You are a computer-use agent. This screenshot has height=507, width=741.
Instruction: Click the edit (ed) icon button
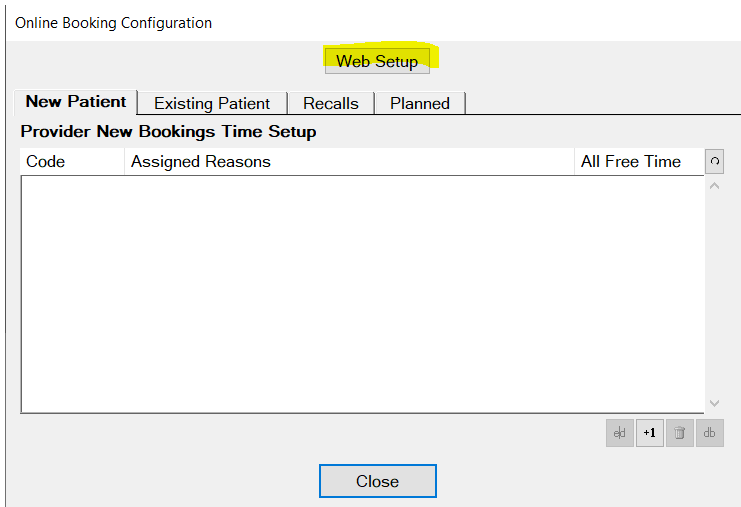pyautogui.click(x=620, y=433)
